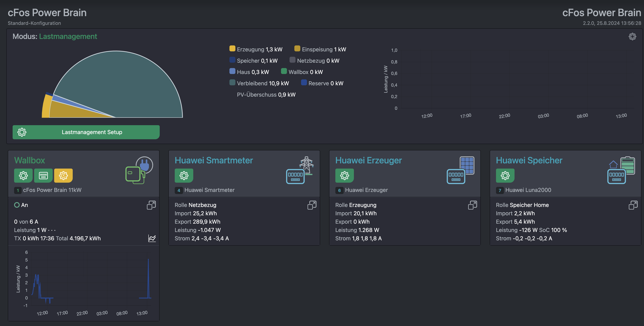Open dashboard settings gear icon
Viewport: 644px width, 326px height.
pos(632,37)
